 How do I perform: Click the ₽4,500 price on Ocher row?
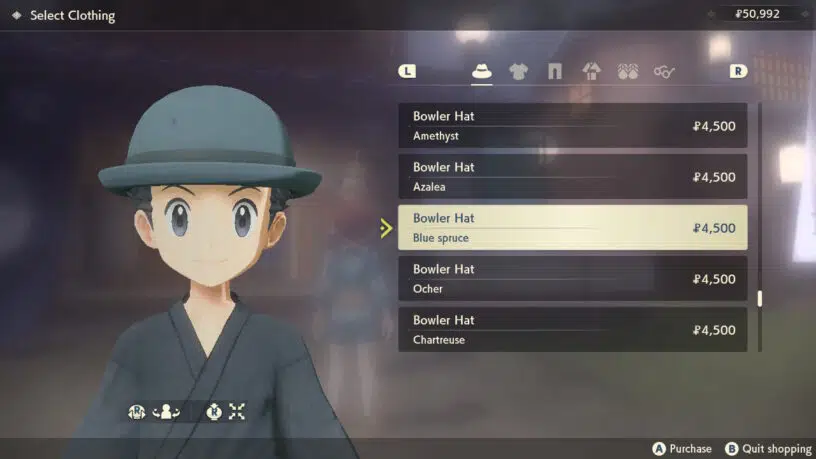point(714,279)
